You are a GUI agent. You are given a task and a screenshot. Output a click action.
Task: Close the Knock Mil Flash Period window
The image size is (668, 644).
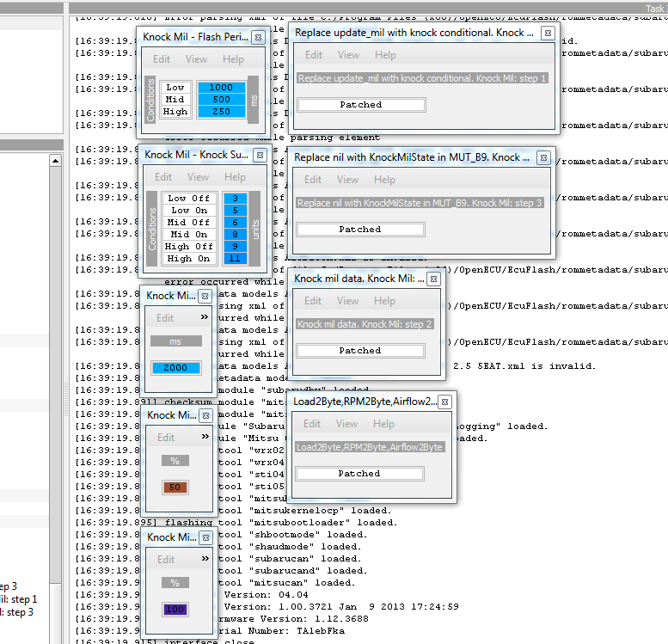pos(257,37)
